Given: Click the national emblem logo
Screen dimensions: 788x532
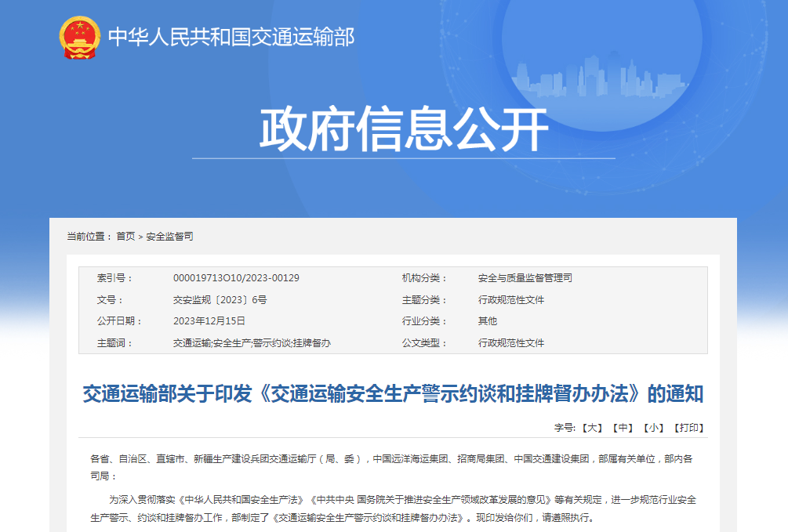Looking at the screenshot, I should [x=80, y=37].
